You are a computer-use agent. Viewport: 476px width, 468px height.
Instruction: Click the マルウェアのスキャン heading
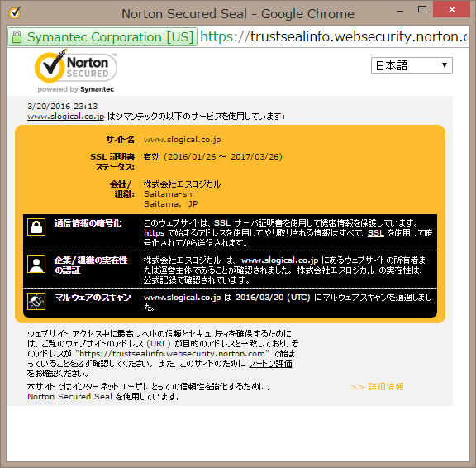click(x=93, y=298)
